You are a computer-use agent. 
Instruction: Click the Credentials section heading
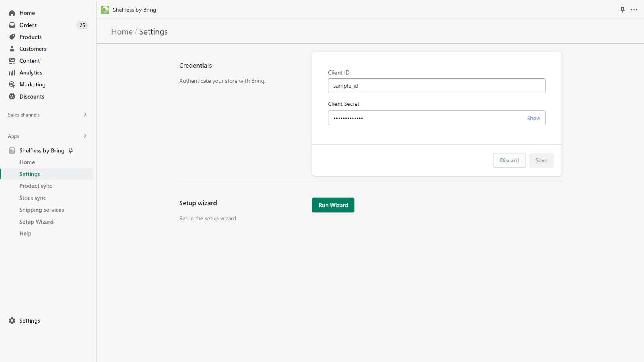(196, 66)
